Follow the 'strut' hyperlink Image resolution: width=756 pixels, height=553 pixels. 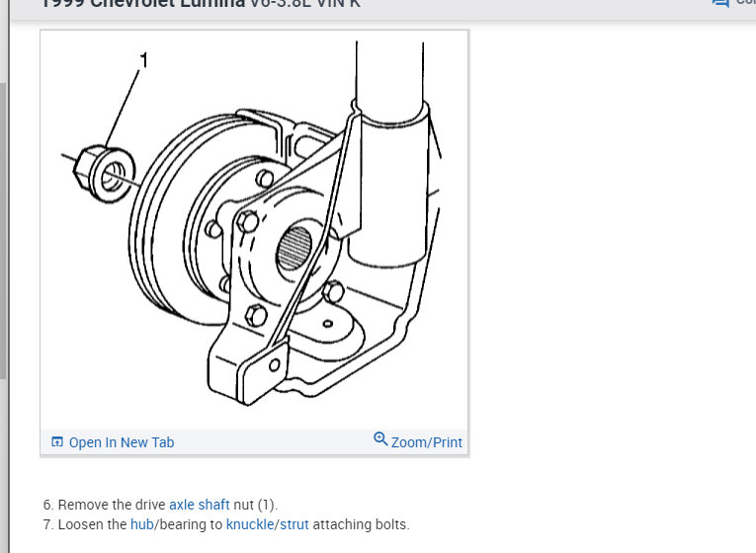pyautogui.click(x=294, y=524)
